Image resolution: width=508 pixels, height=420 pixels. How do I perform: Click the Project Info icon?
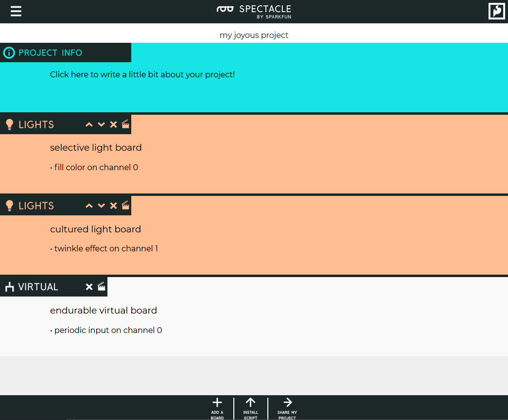9,53
